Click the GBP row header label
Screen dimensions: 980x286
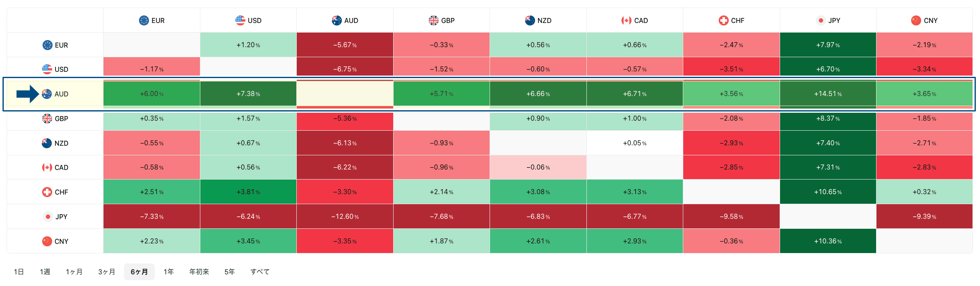[61, 119]
